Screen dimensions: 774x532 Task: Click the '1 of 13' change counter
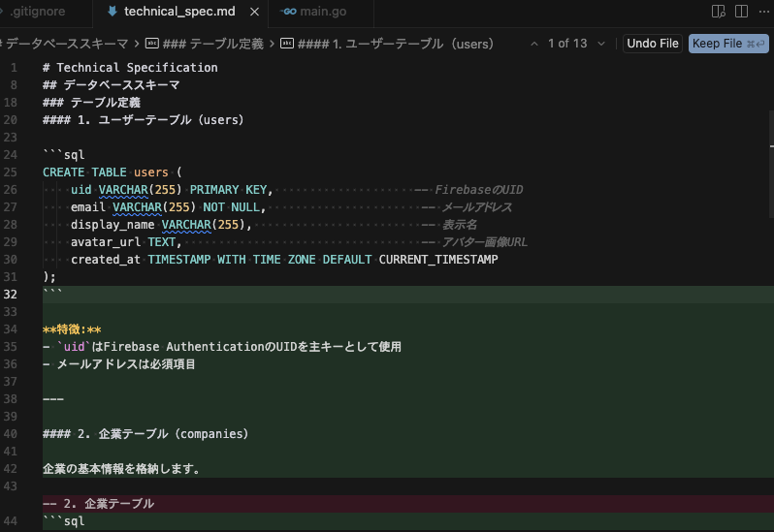coord(567,44)
